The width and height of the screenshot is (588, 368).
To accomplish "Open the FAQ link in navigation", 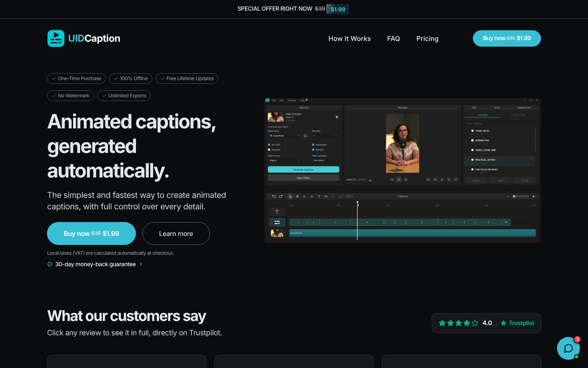I will (x=394, y=38).
